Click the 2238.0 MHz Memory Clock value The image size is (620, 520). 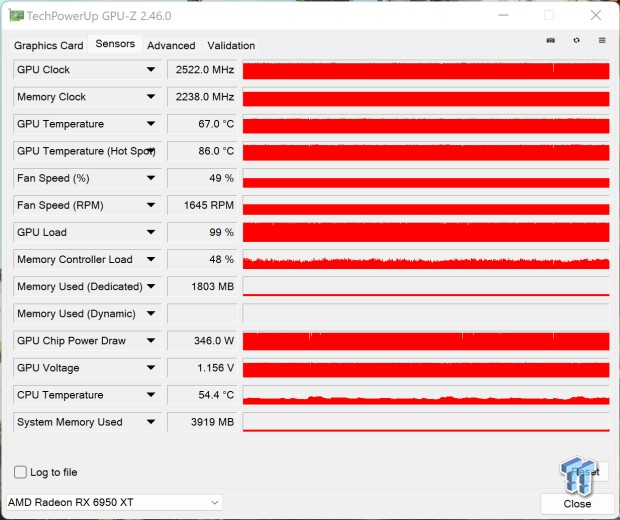coord(202,97)
